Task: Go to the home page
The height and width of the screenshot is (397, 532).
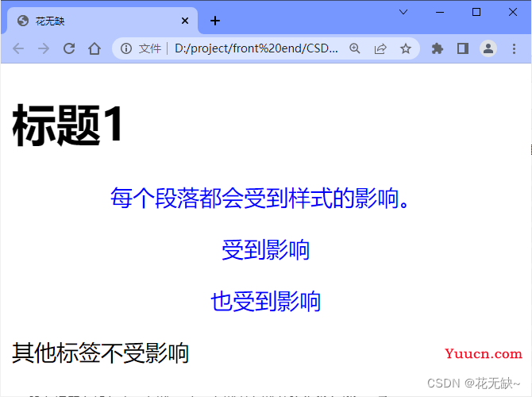Action: [x=94, y=48]
